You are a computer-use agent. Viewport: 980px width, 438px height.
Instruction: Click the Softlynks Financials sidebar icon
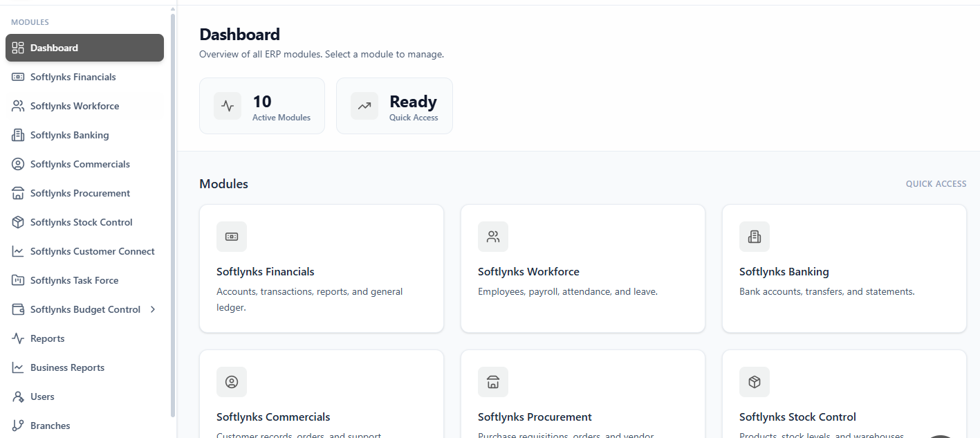pyautogui.click(x=18, y=77)
